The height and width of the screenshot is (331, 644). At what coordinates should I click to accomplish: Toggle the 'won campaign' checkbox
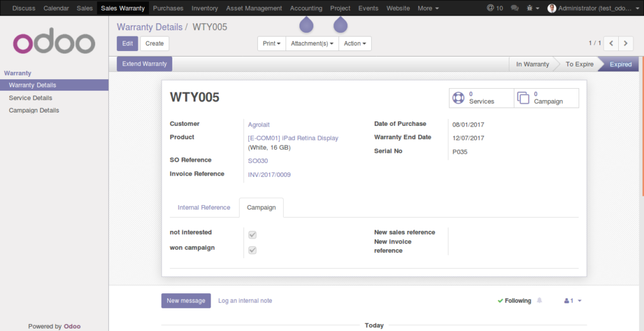click(253, 250)
